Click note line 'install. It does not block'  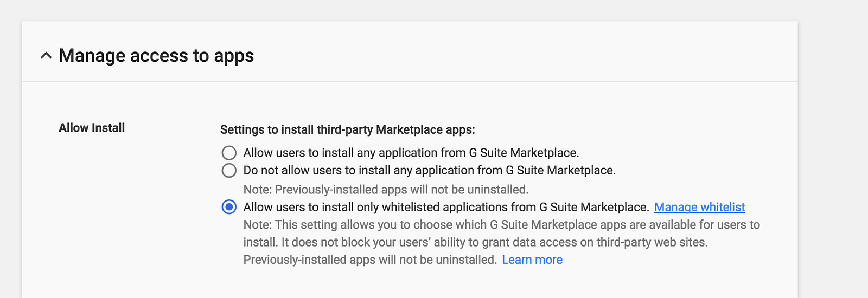(x=475, y=242)
